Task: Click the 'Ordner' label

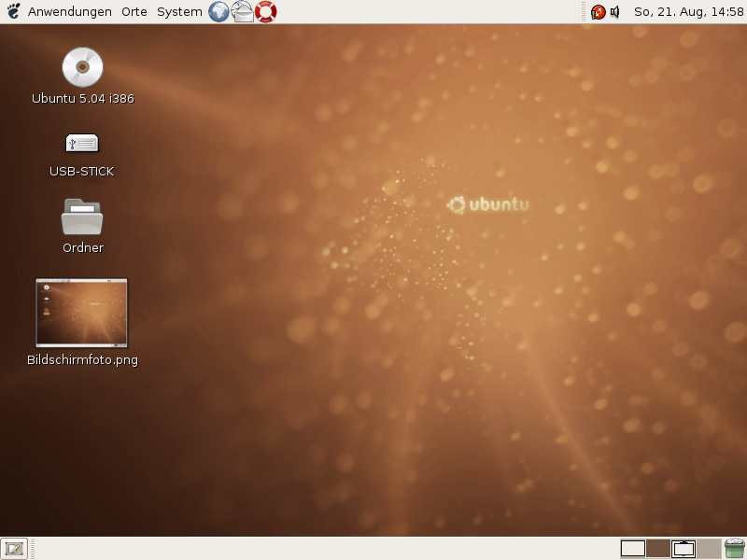Action: pyautogui.click(x=83, y=247)
